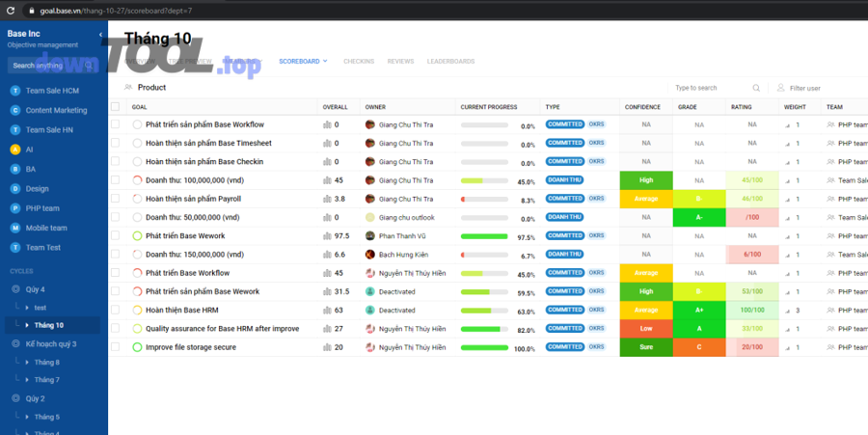
Task: Check the Improve file storage secure row
Action: (x=116, y=347)
